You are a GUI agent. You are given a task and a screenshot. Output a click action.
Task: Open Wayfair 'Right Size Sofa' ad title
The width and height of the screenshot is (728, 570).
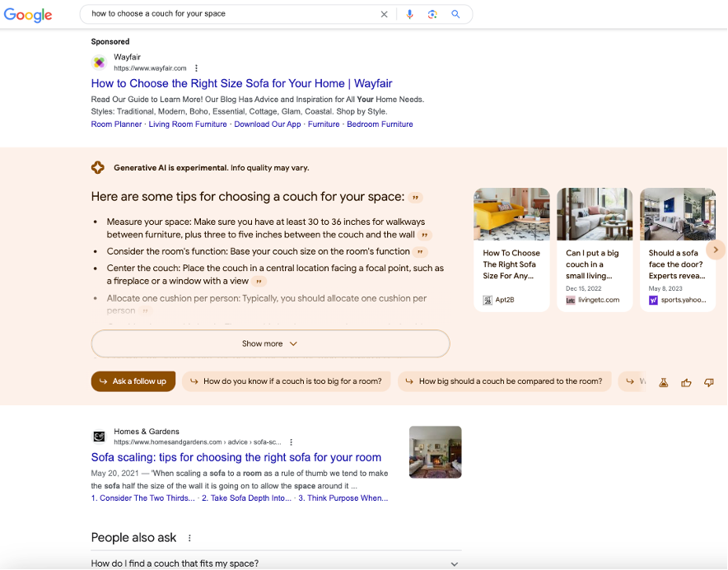(x=241, y=84)
